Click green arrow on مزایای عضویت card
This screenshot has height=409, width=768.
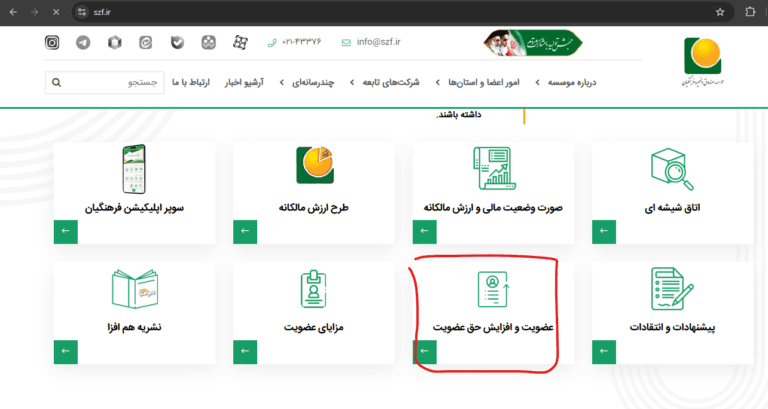[x=245, y=352]
